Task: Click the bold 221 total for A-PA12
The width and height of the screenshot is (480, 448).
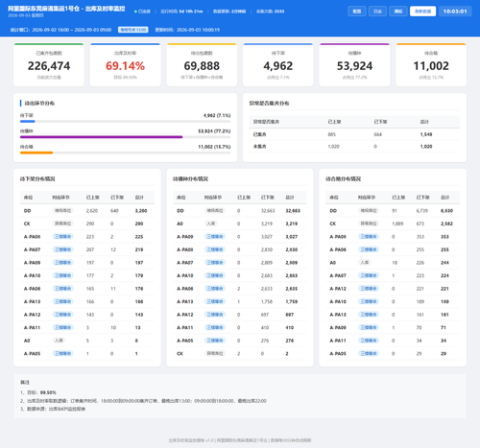Action: (x=444, y=289)
